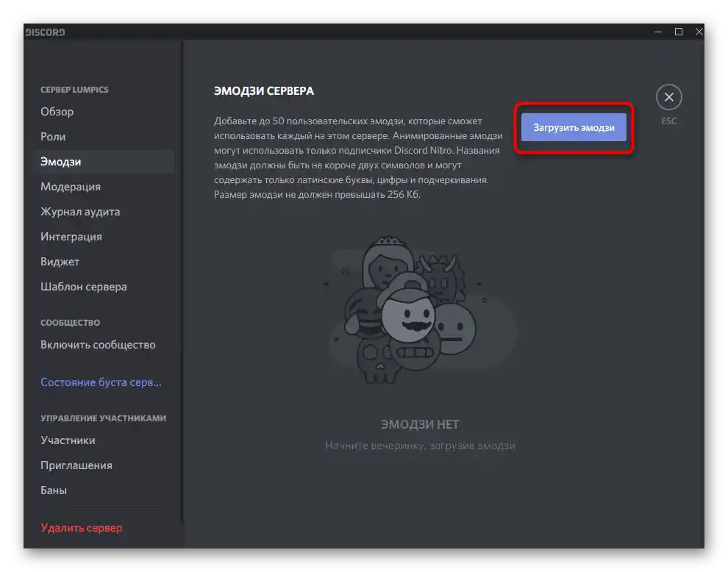Click the СЕРВЕР LUMPICS header

(x=74, y=90)
